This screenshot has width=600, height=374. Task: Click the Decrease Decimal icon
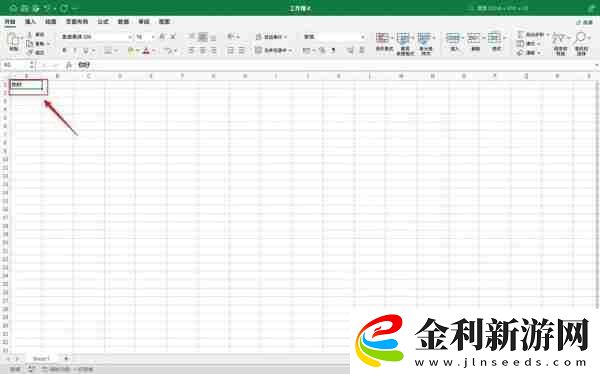[x=361, y=51]
